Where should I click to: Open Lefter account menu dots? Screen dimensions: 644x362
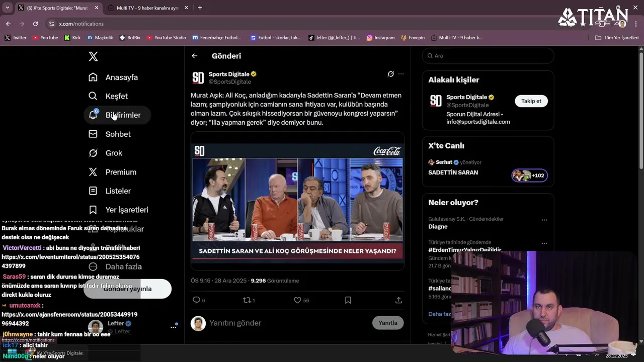coord(173,327)
